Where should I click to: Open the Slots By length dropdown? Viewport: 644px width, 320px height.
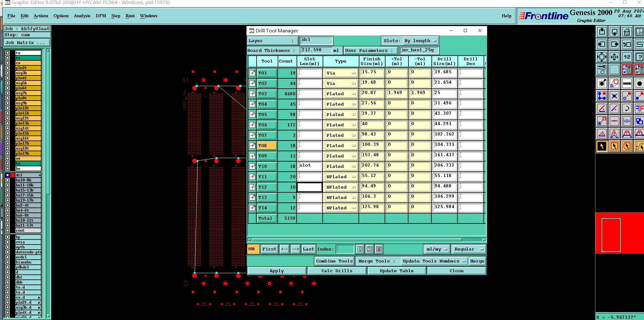click(420, 41)
